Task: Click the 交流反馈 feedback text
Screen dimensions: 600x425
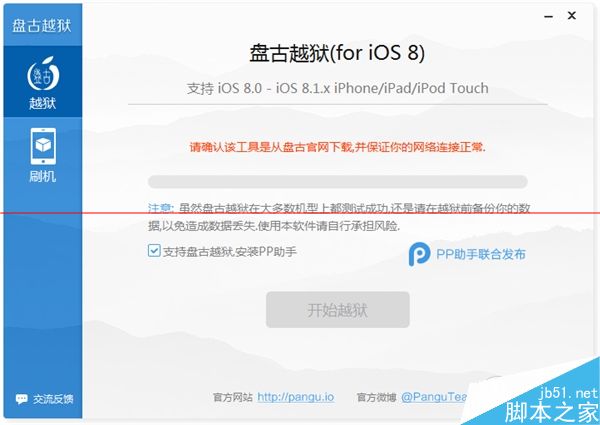Action: pos(53,399)
